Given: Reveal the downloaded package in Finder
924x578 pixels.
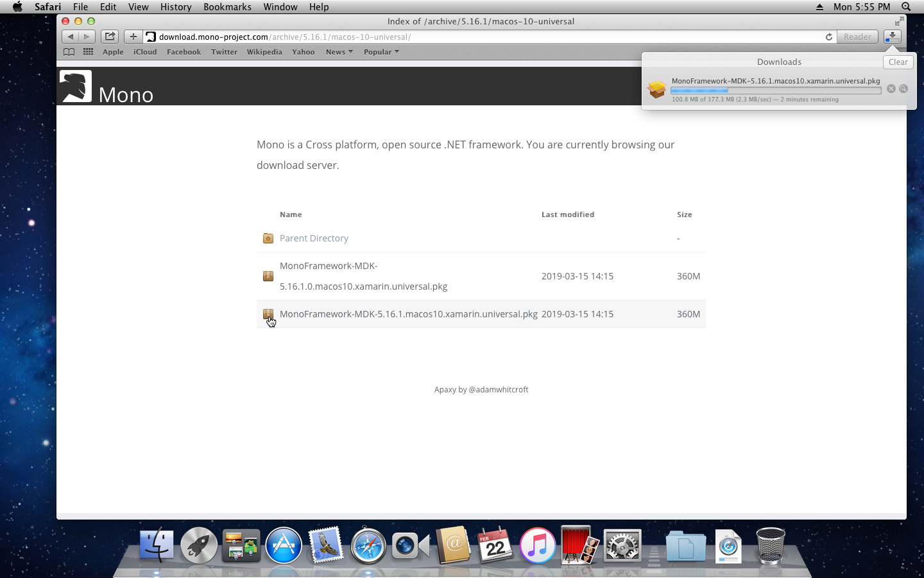Looking at the screenshot, I should (903, 89).
